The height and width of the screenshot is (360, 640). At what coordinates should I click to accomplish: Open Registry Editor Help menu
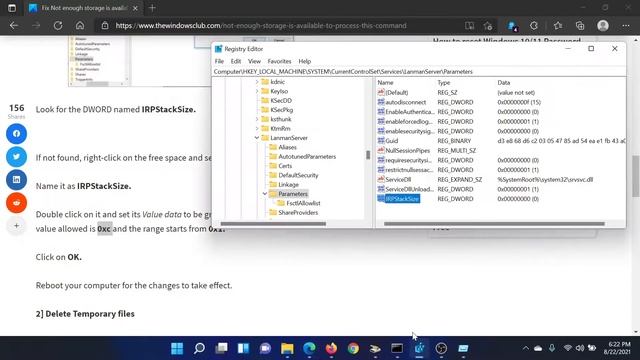(x=304, y=61)
